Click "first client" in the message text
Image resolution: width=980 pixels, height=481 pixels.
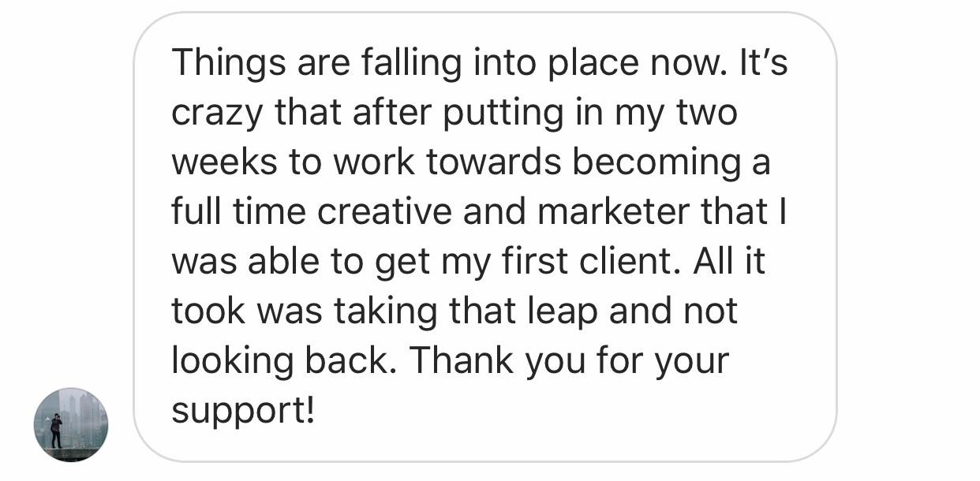tap(582, 261)
